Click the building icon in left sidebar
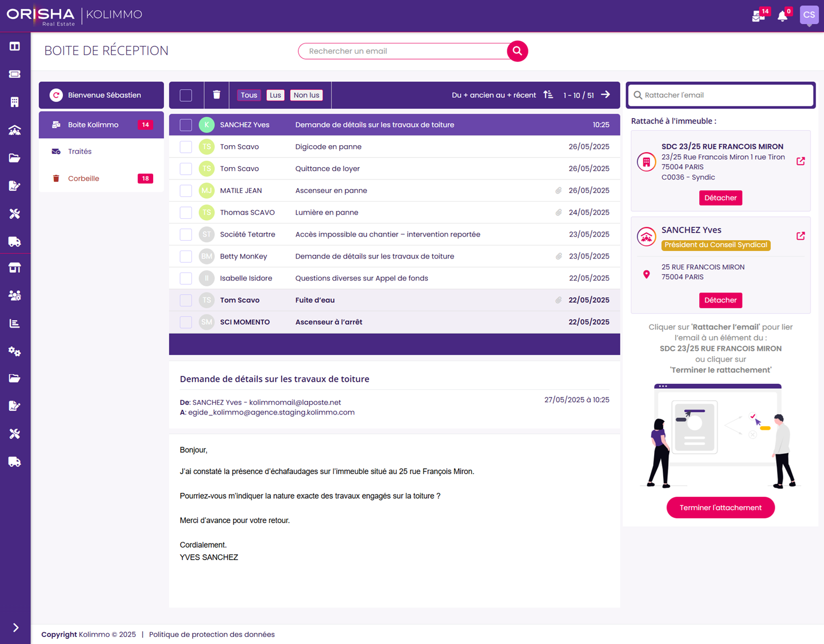Image resolution: width=824 pixels, height=644 pixels. pyautogui.click(x=15, y=102)
